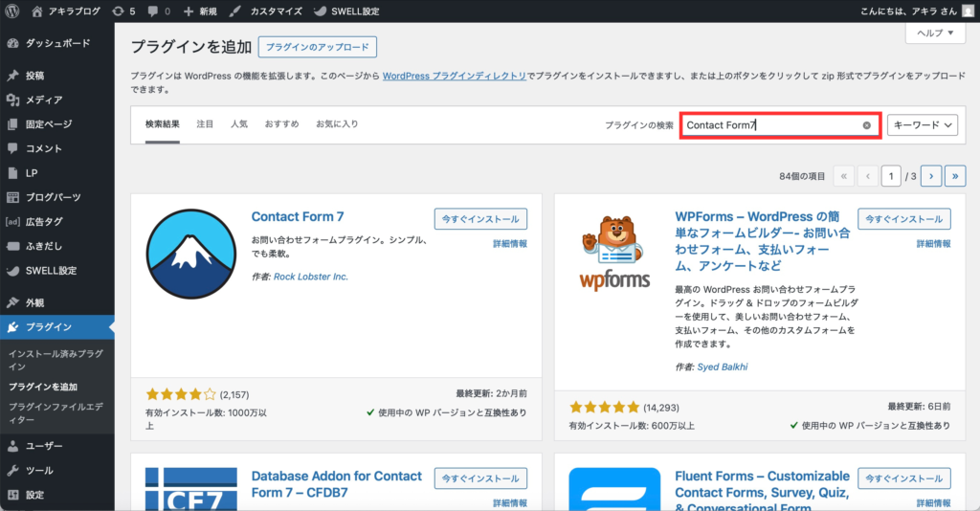Jump to the last results page

pyautogui.click(x=954, y=176)
